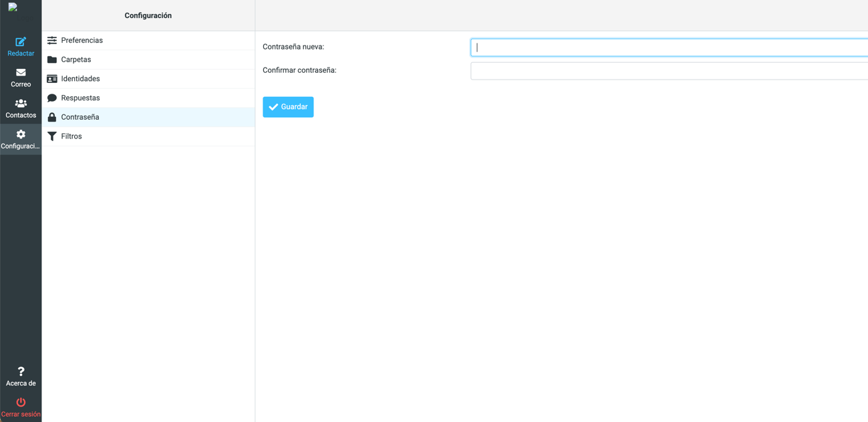Click the funnel icon beside Filtros
Screen dimensions: 868x422
point(52,136)
